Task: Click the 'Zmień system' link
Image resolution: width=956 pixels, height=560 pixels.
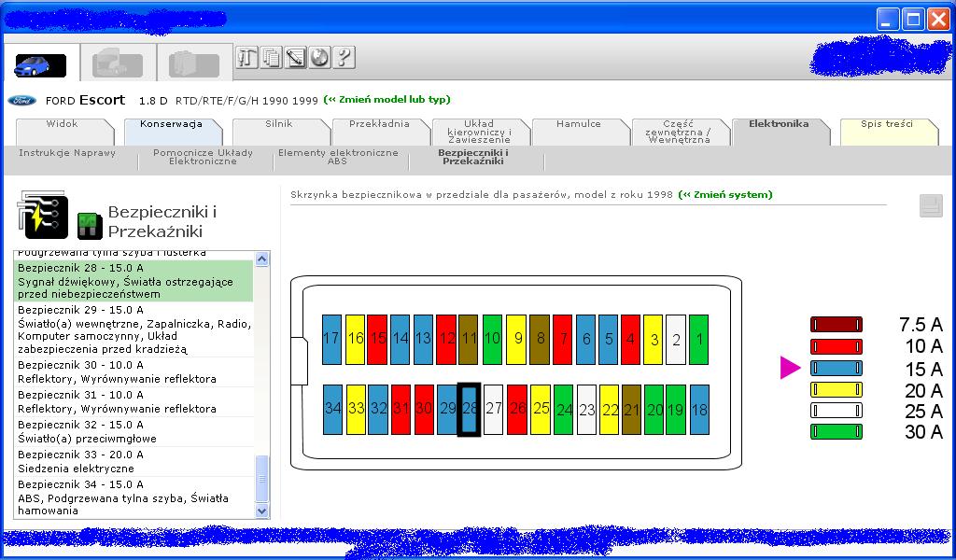Action: coord(725,195)
